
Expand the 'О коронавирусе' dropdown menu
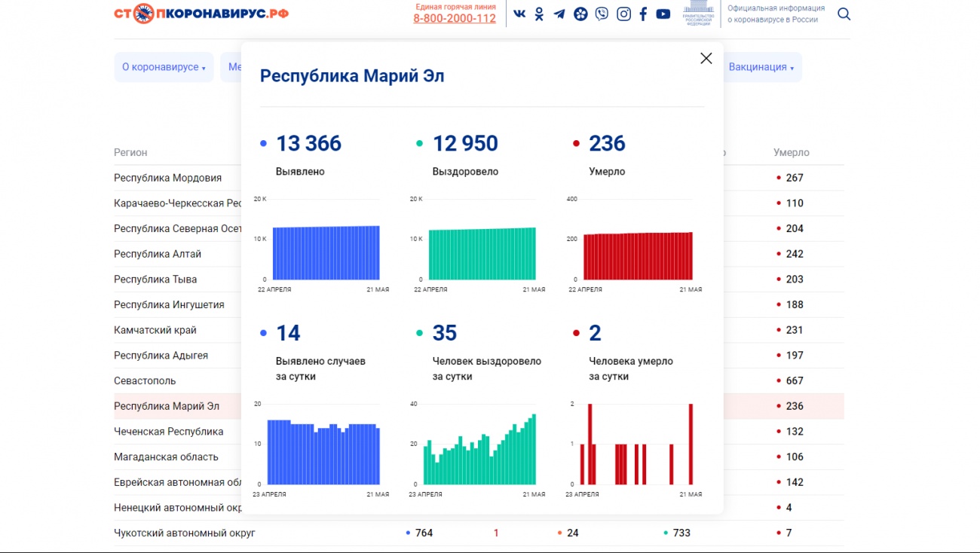click(x=164, y=67)
